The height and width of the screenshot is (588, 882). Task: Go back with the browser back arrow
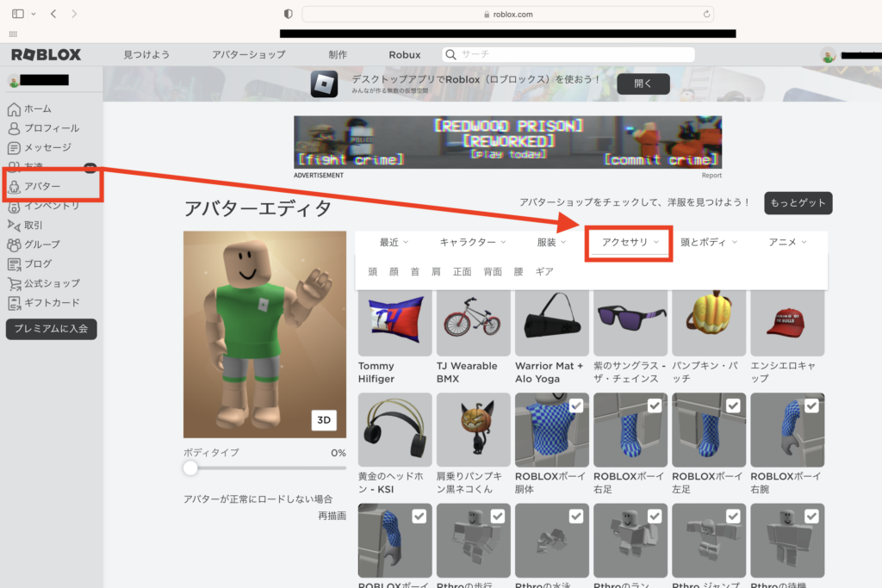[53, 14]
